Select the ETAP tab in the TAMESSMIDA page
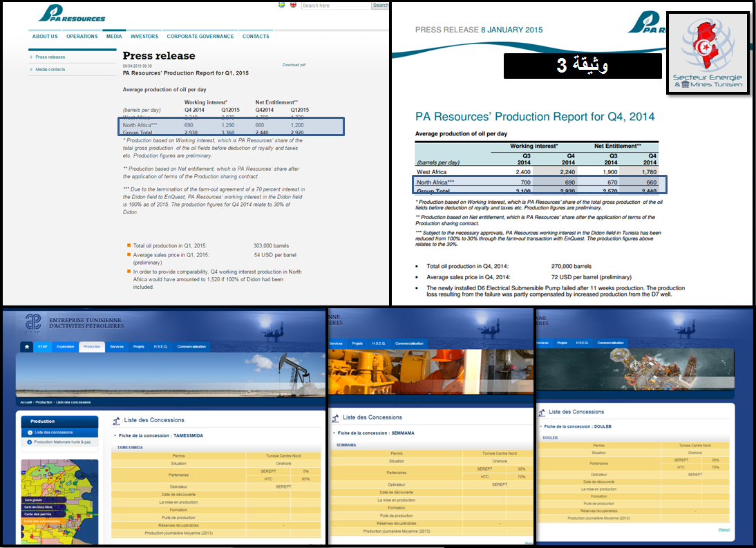The width and height of the screenshot is (756, 548). click(x=43, y=346)
